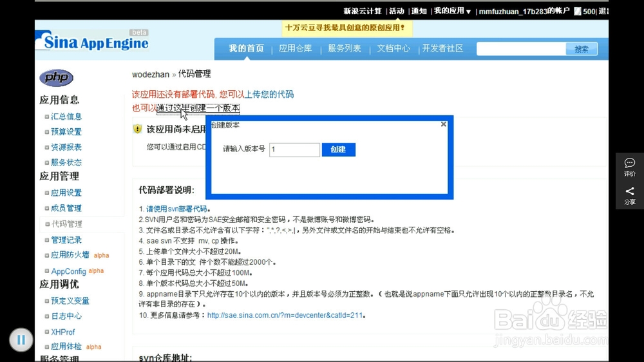Click 活动 in top bar

click(x=396, y=11)
